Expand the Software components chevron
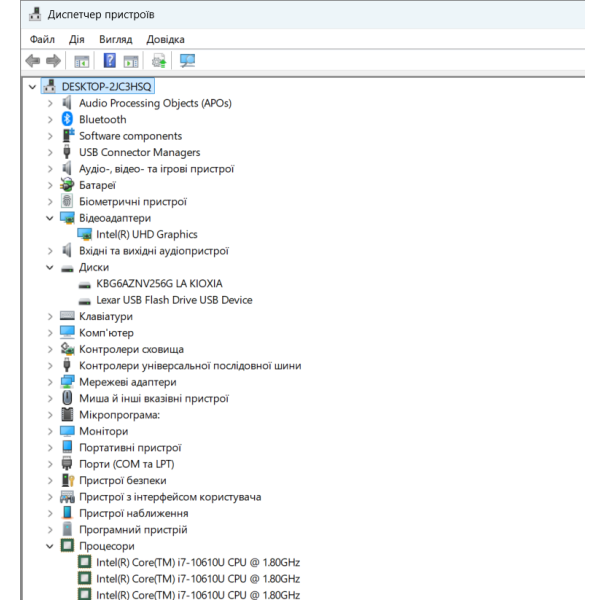The width and height of the screenshot is (600, 600). pyautogui.click(x=50, y=136)
